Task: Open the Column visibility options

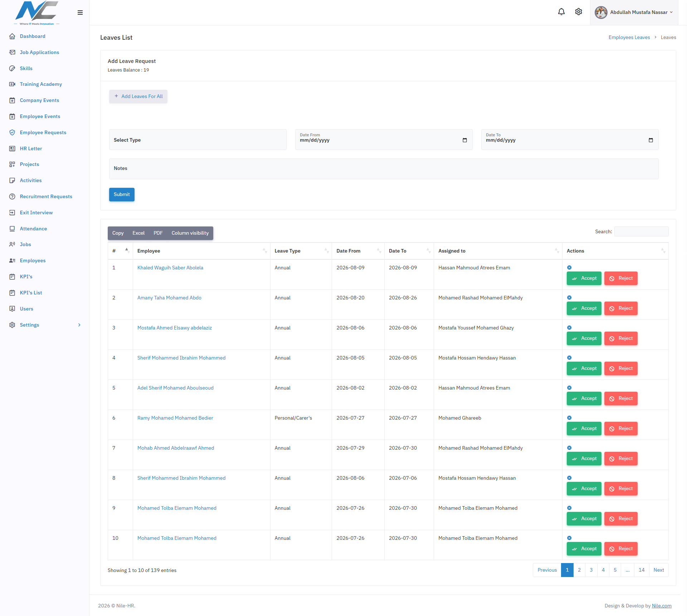Action: (190, 233)
